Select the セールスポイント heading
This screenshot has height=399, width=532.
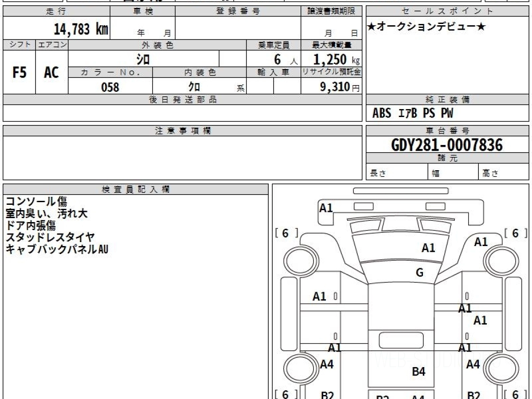click(x=447, y=12)
